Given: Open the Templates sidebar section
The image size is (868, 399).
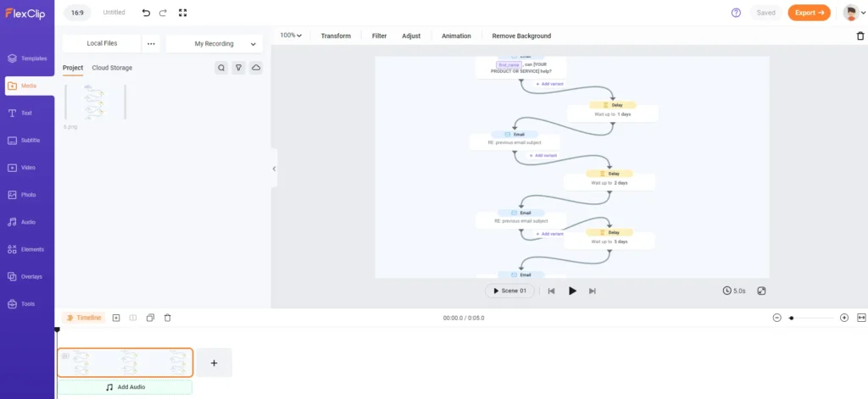Looking at the screenshot, I should pos(27,58).
